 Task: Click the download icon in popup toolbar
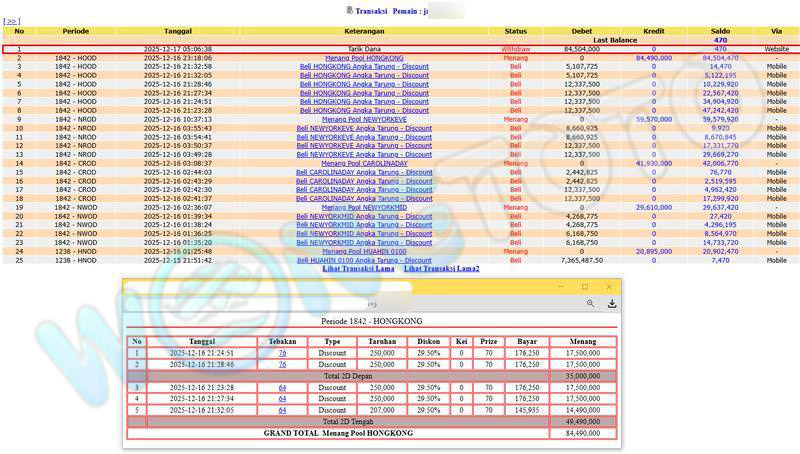point(612,304)
